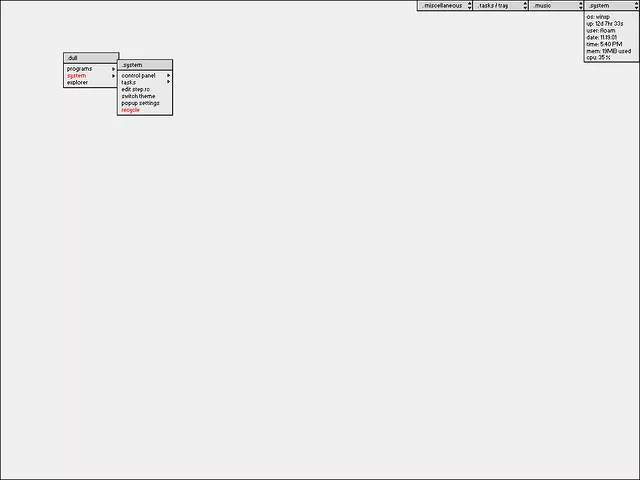This screenshot has height=480, width=640.
Task: Click the cpu usage line in system panel
Action: (x=600, y=58)
